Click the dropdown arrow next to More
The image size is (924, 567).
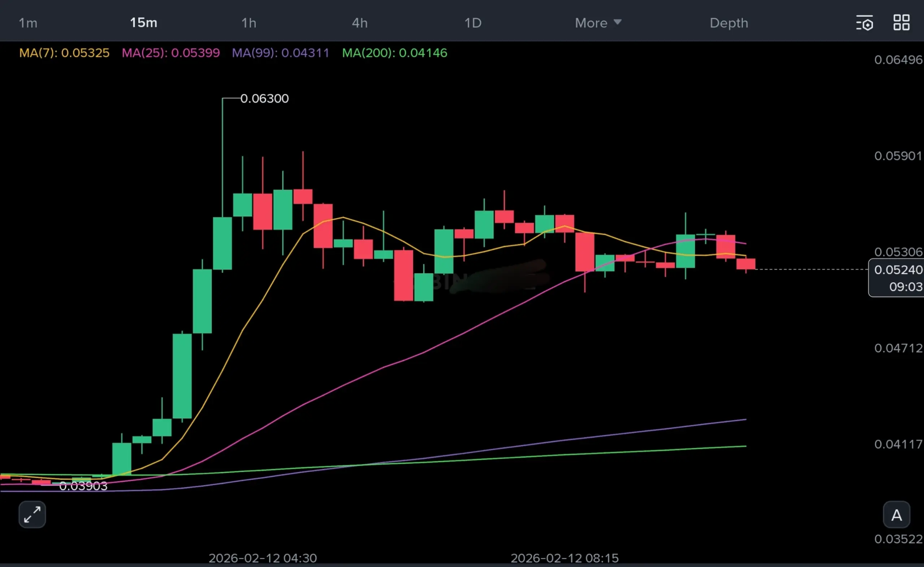click(x=617, y=22)
